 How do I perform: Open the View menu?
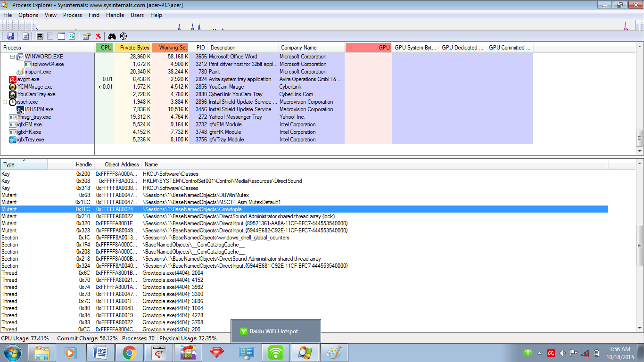click(x=50, y=15)
